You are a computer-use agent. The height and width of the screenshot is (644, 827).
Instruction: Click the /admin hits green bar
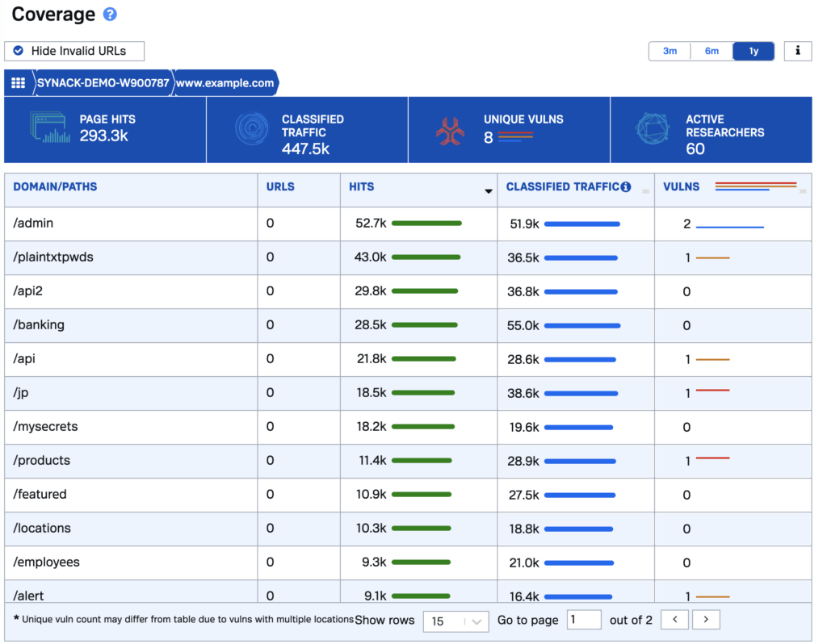pos(426,224)
